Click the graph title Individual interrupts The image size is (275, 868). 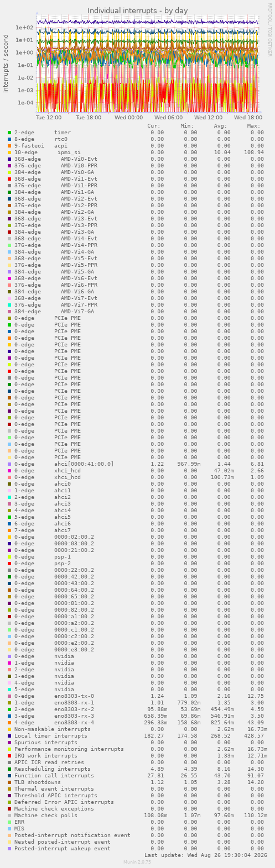[x=137, y=10]
